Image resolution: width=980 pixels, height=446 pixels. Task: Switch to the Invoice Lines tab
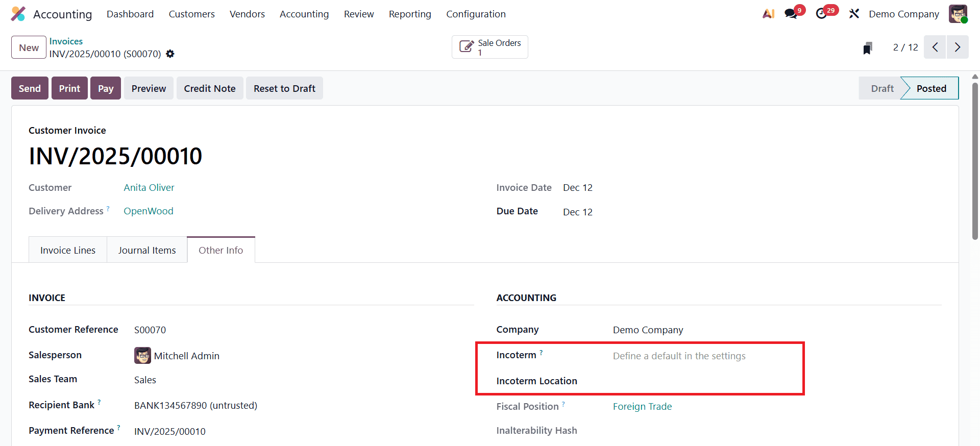pos(68,250)
